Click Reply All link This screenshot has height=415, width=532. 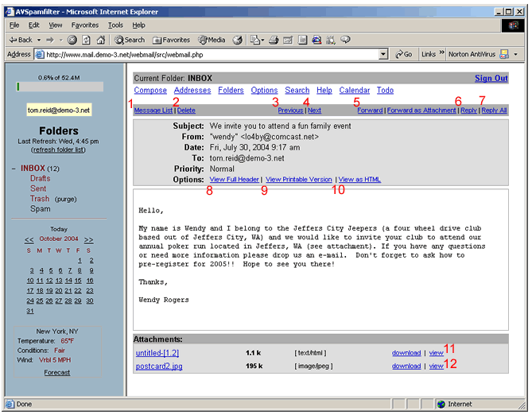(494, 111)
